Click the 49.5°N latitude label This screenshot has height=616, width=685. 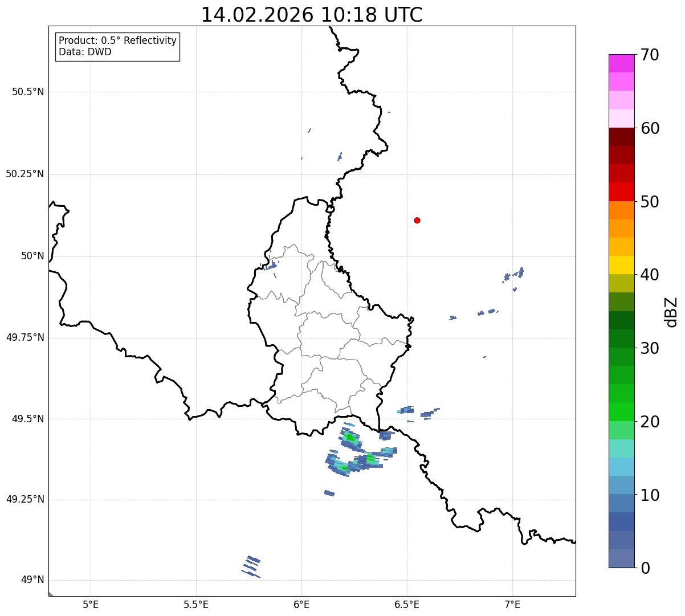click(28, 419)
